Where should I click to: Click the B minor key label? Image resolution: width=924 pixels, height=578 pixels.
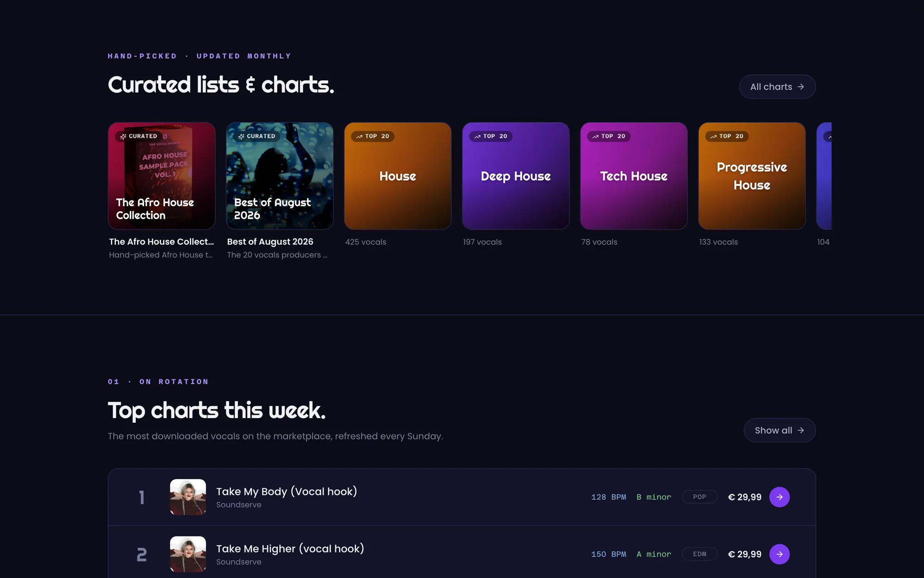pyautogui.click(x=654, y=497)
